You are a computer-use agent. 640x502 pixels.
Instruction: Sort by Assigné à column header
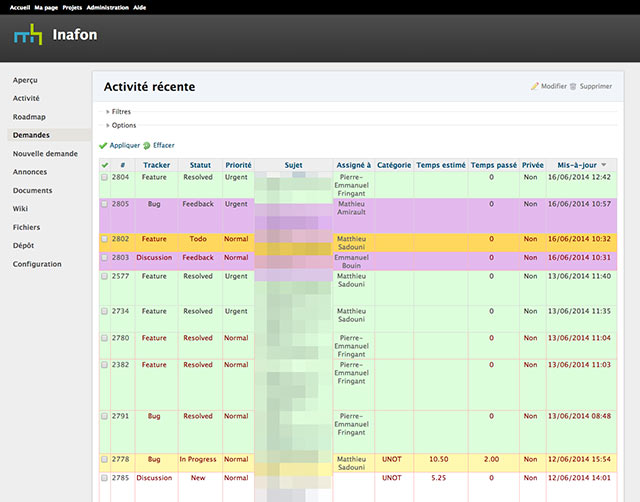[x=353, y=165]
